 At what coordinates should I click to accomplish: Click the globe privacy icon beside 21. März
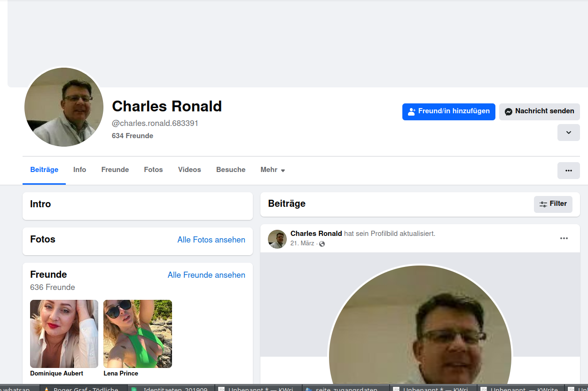coord(322,243)
